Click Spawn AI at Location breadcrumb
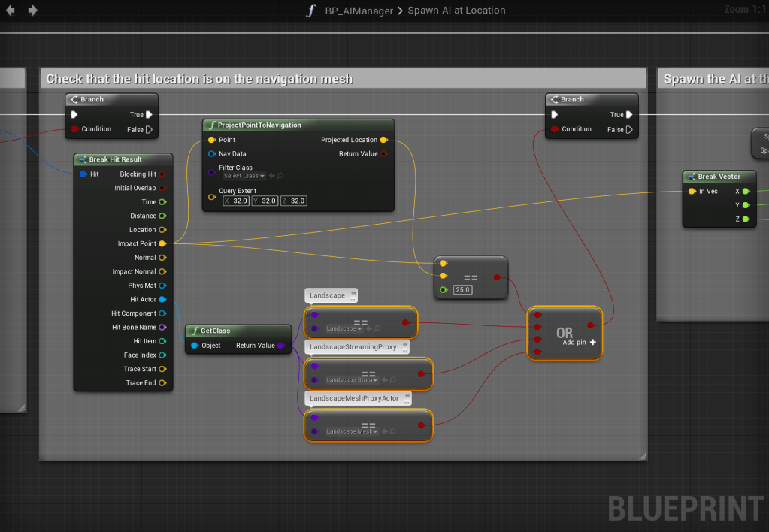 tap(456, 11)
